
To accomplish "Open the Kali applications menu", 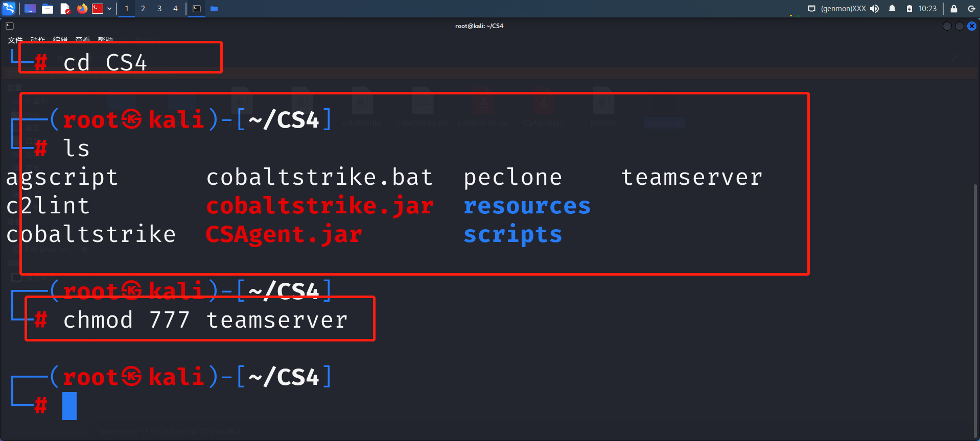I will click(x=9, y=8).
